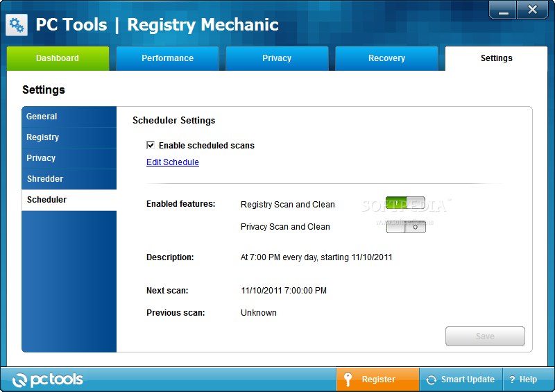Click the Smart Update button label
The height and width of the screenshot is (392, 555).
coord(468,380)
